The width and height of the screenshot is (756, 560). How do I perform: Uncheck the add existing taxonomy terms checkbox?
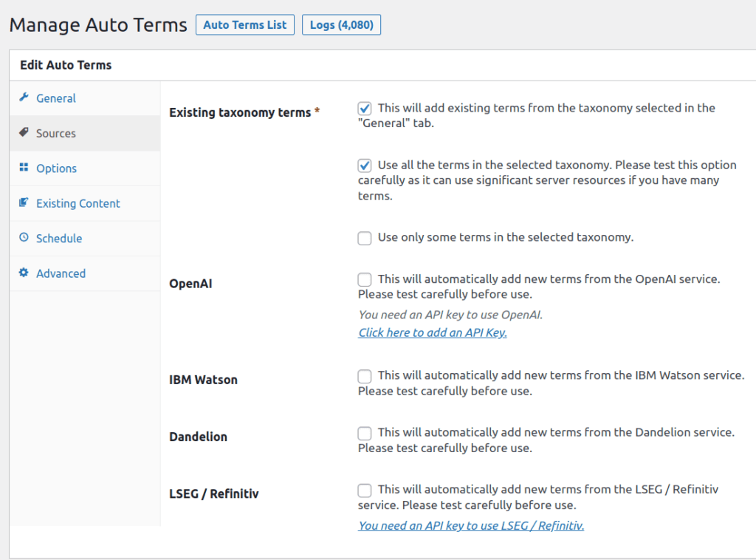click(x=365, y=109)
